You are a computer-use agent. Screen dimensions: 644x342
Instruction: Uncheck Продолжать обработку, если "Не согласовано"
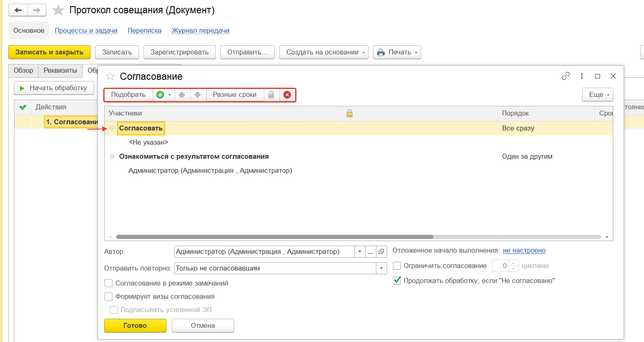[397, 281]
